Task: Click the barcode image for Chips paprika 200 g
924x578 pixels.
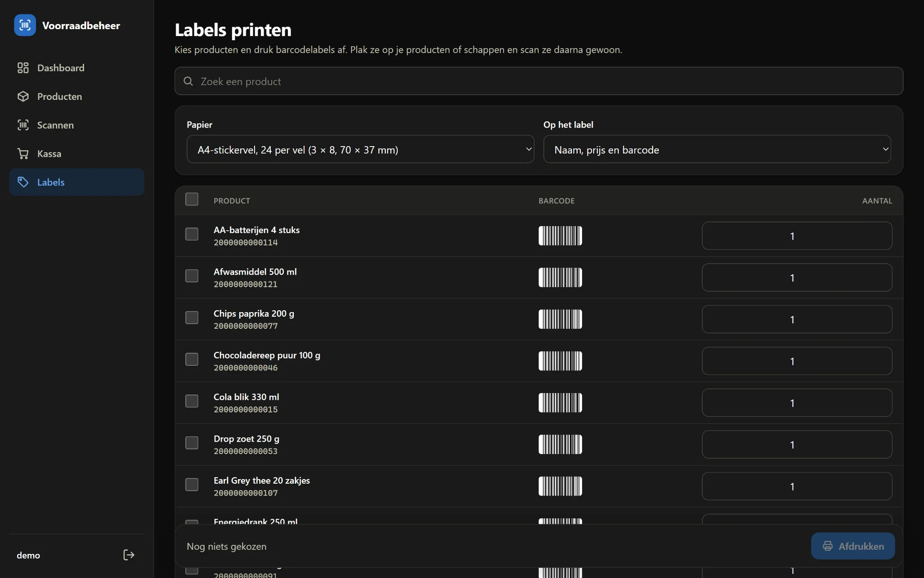Action: click(x=560, y=319)
